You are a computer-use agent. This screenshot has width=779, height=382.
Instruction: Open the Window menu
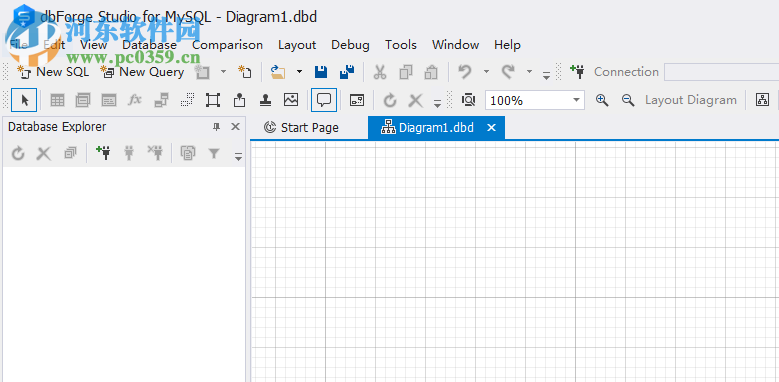pyautogui.click(x=456, y=45)
